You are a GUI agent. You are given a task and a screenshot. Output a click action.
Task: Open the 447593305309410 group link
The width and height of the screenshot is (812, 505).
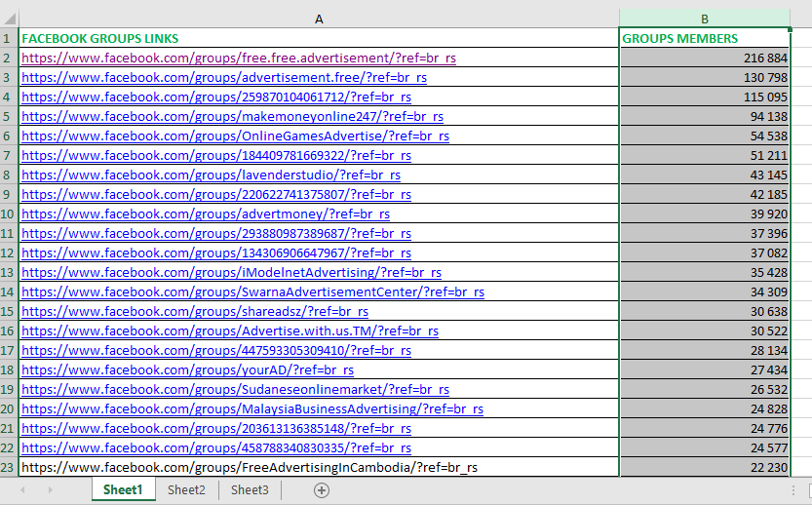[x=216, y=351]
